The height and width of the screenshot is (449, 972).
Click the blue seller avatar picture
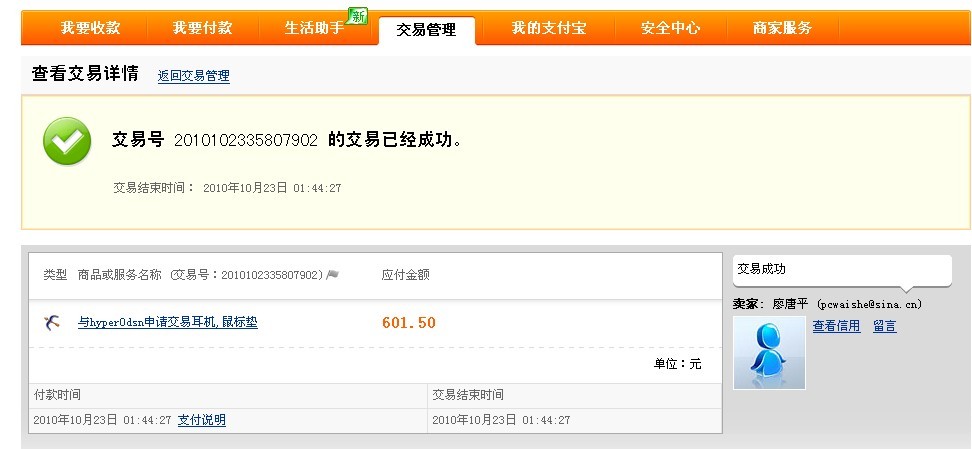(x=769, y=353)
